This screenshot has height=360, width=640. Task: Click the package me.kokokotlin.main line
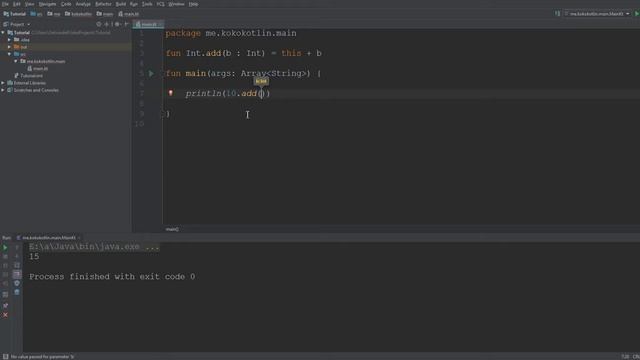point(231,33)
